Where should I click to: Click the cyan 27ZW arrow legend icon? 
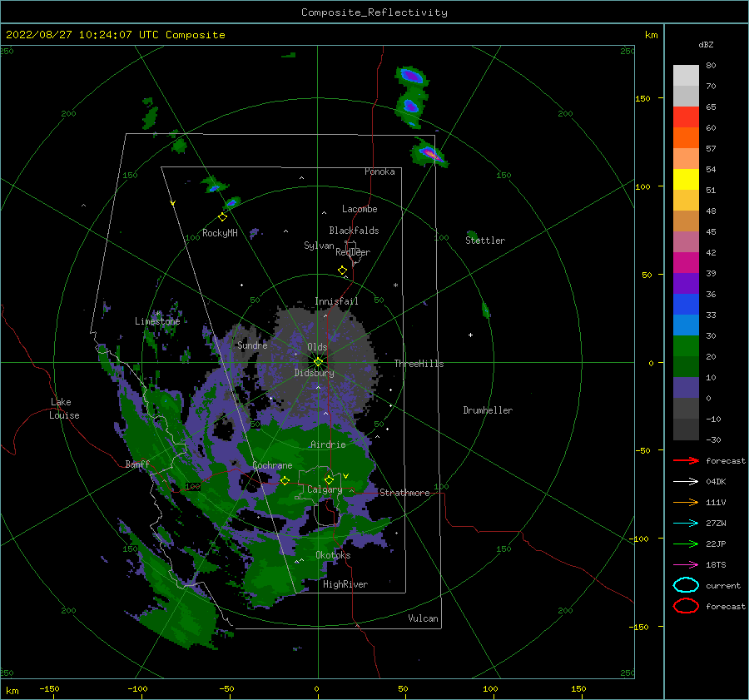pyautogui.click(x=686, y=524)
